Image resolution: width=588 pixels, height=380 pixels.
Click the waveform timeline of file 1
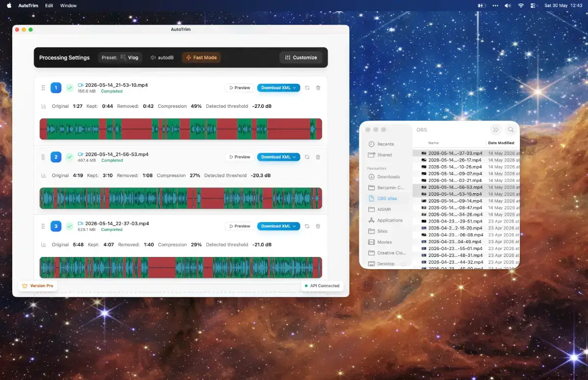tap(181, 129)
